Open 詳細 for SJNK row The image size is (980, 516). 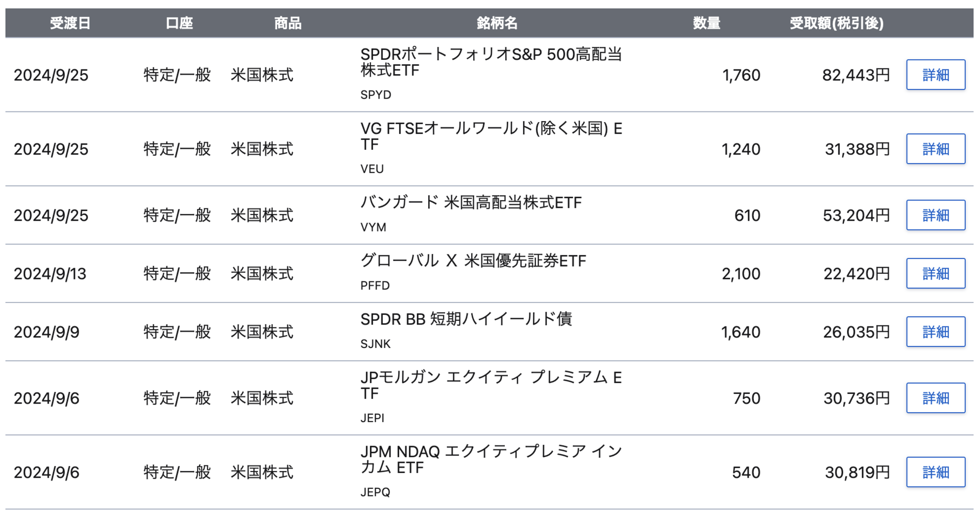[935, 332]
